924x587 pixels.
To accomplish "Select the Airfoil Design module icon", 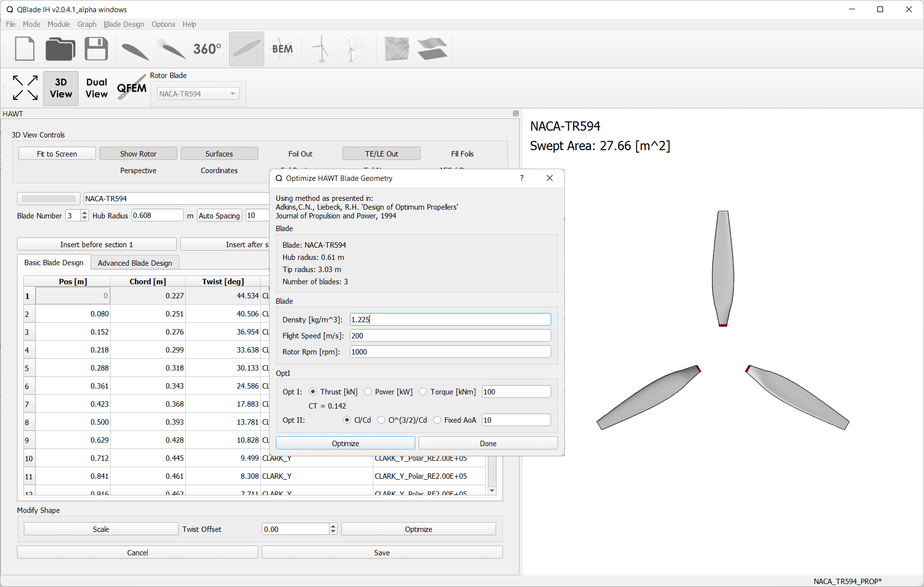I will click(135, 49).
